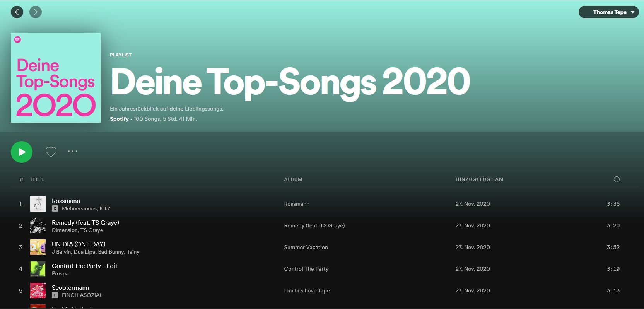644x309 pixels.
Task: Play the Deine Top-Songs 2020 playlist
Action: click(x=22, y=152)
